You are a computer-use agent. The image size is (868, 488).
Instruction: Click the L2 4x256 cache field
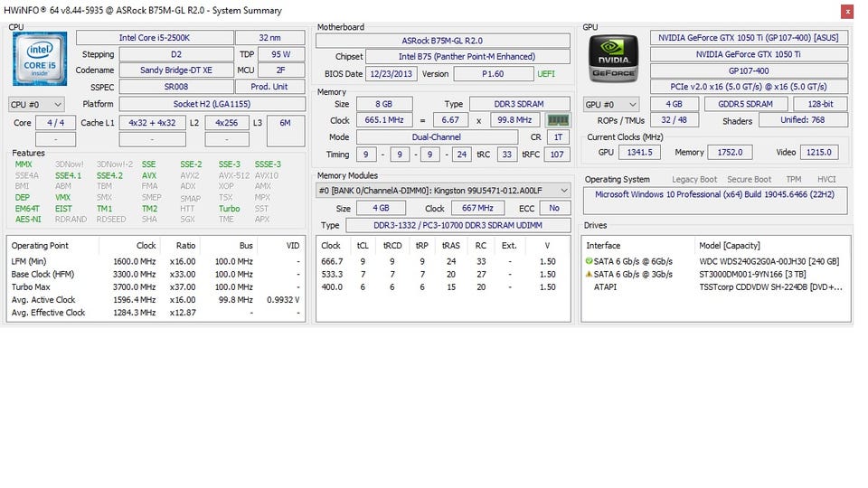[x=226, y=123]
